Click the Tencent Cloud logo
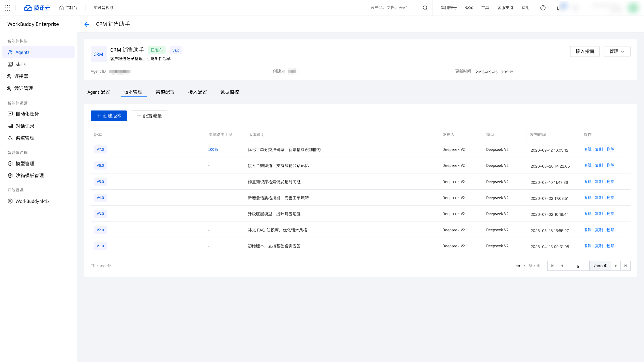644x362 pixels. tap(37, 8)
